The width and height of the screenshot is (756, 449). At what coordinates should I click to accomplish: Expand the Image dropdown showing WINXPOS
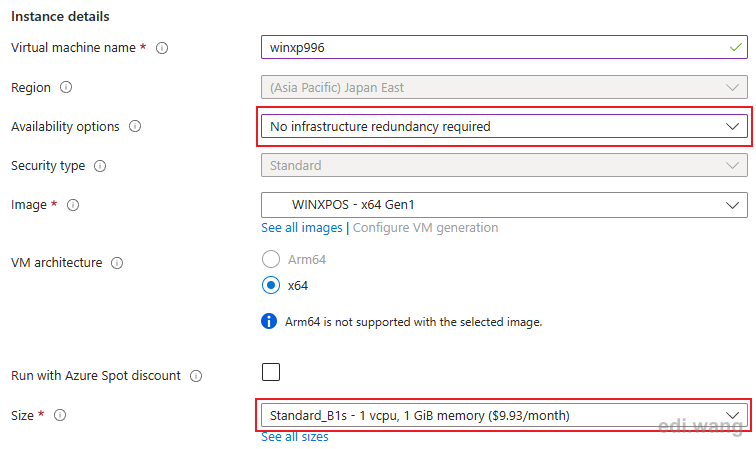pos(504,205)
